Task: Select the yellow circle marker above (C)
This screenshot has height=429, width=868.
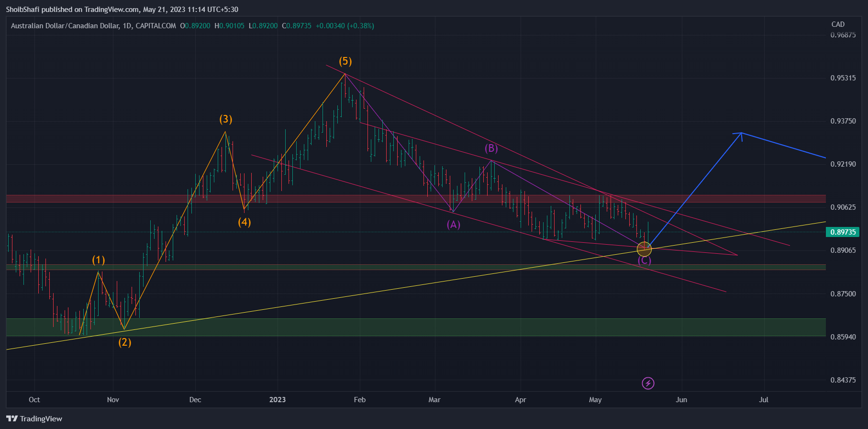Action: click(644, 248)
